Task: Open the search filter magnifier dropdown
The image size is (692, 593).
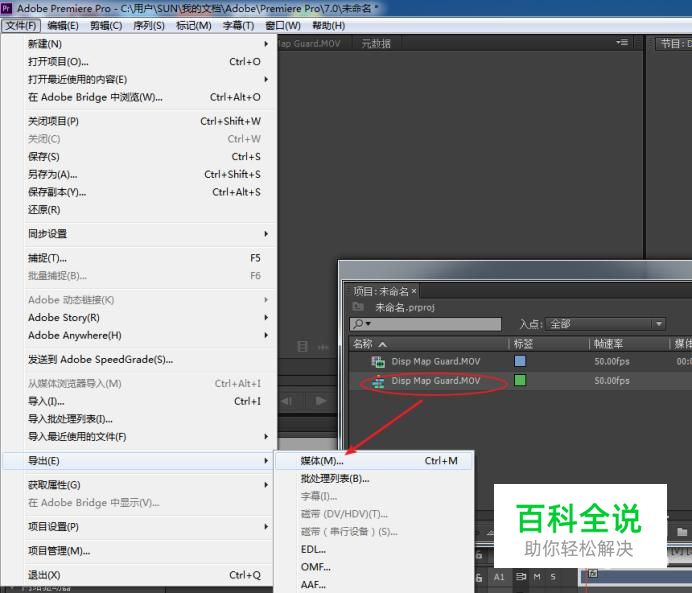Action: click(361, 324)
